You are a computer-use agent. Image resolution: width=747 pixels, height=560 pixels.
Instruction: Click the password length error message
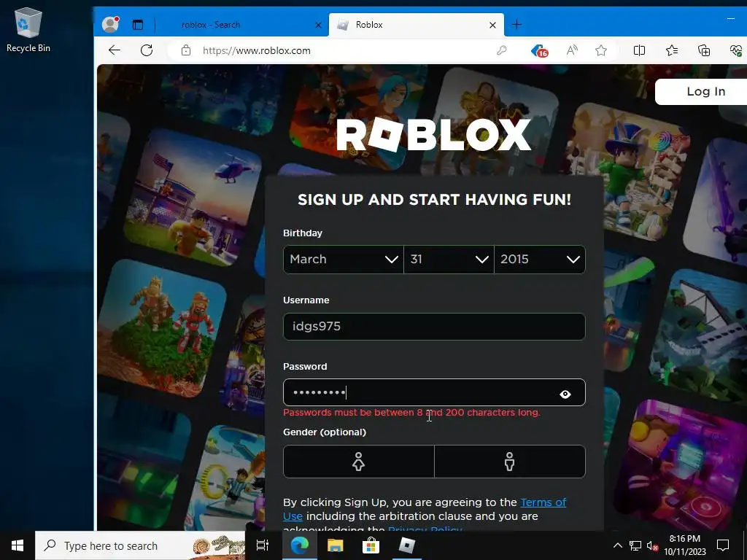click(x=411, y=413)
